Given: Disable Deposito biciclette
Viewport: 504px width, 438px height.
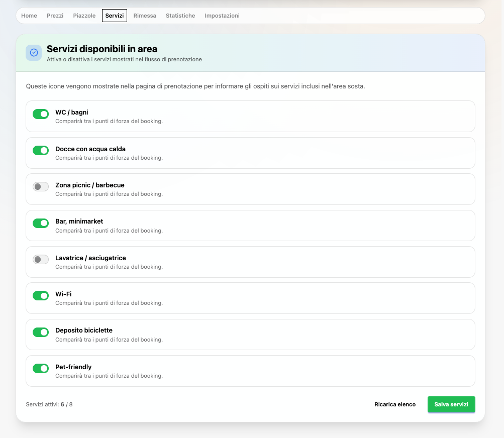Looking at the screenshot, I should (x=41, y=332).
